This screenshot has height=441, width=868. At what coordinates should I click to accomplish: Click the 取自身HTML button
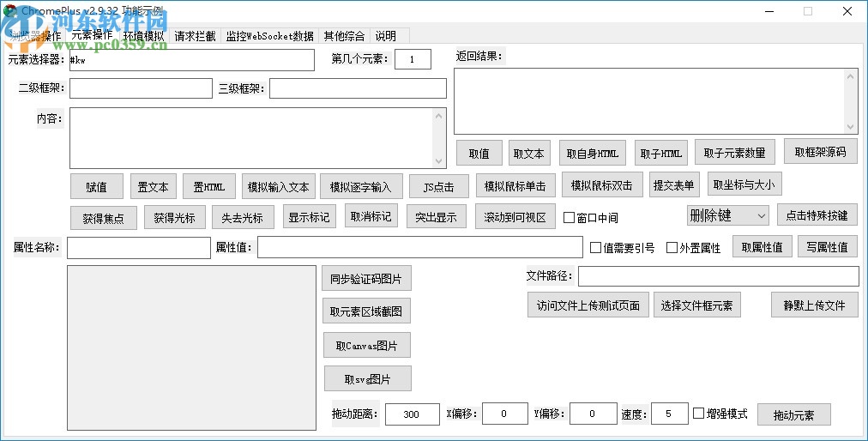(x=593, y=153)
